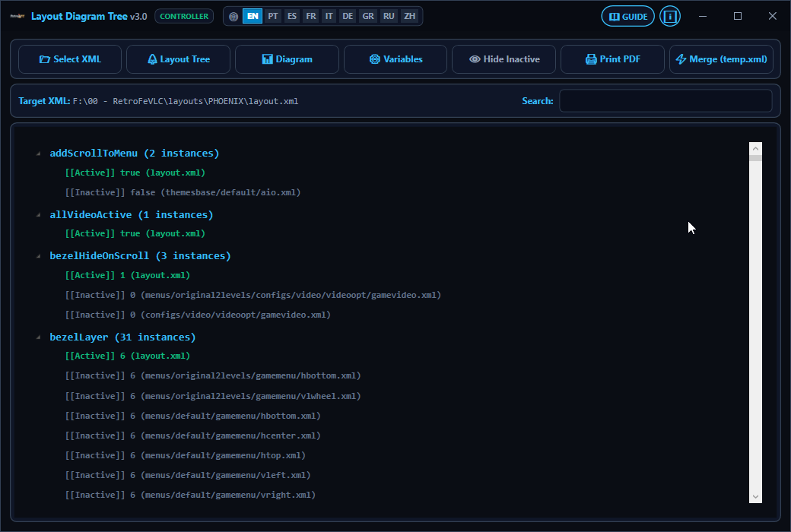Viewport: 791px width, 532px height.
Task: Collapse the addScrollToMenu node
Action: 38,154
